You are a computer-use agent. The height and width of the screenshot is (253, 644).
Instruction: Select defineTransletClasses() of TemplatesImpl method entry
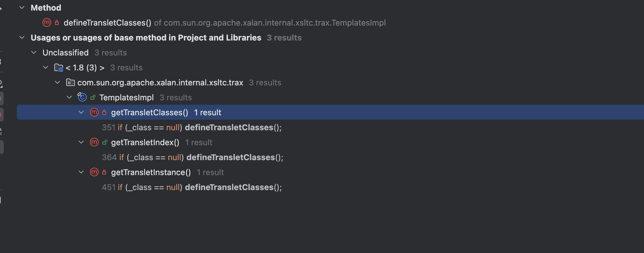coord(107,23)
